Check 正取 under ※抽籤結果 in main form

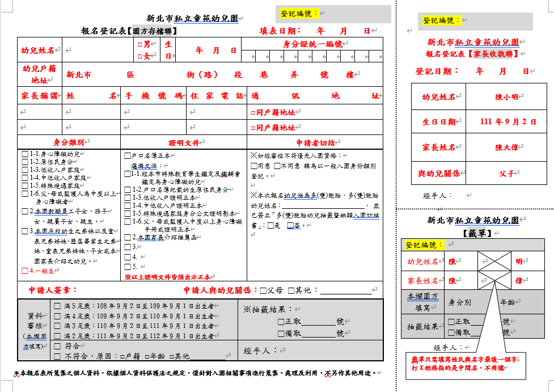(281, 322)
